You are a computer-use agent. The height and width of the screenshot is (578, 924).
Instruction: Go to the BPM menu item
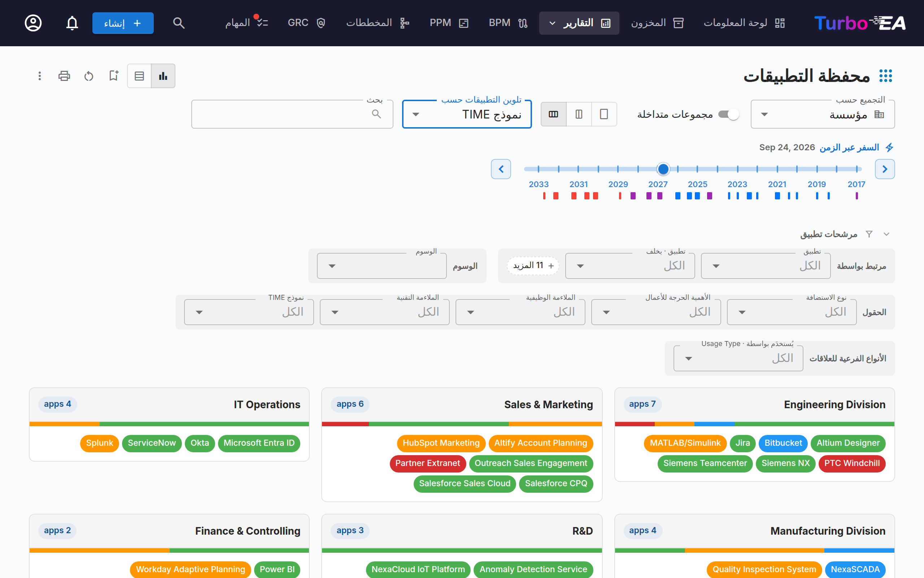click(508, 23)
